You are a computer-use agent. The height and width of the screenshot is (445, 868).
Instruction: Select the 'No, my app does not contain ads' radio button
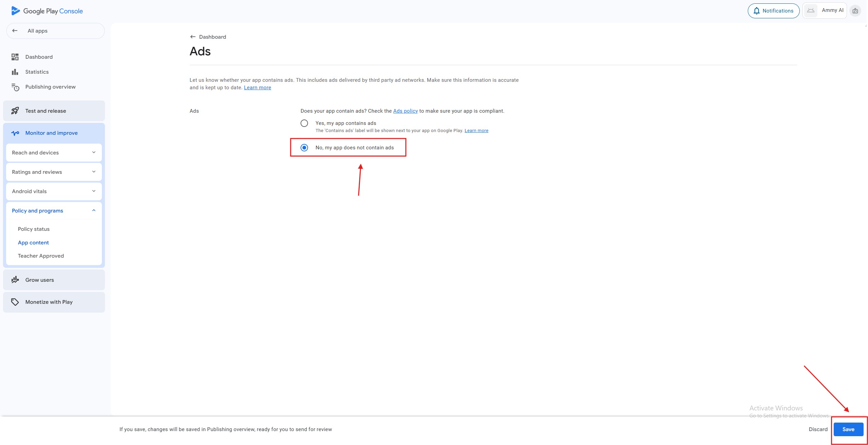pyautogui.click(x=304, y=148)
